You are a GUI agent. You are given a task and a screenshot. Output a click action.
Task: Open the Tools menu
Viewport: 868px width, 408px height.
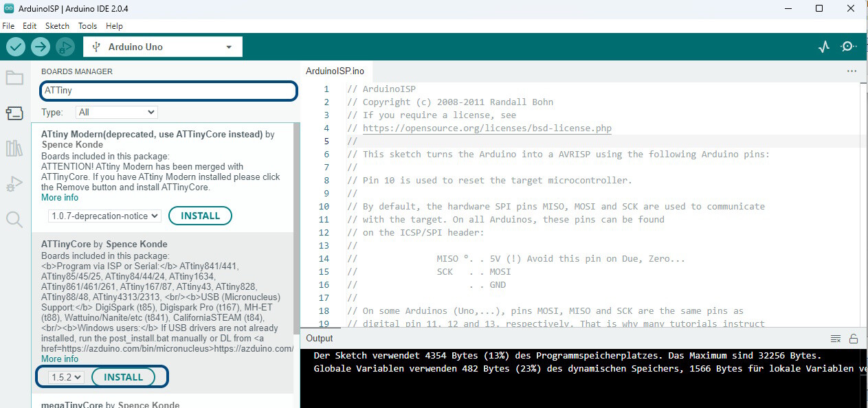[x=87, y=26]
